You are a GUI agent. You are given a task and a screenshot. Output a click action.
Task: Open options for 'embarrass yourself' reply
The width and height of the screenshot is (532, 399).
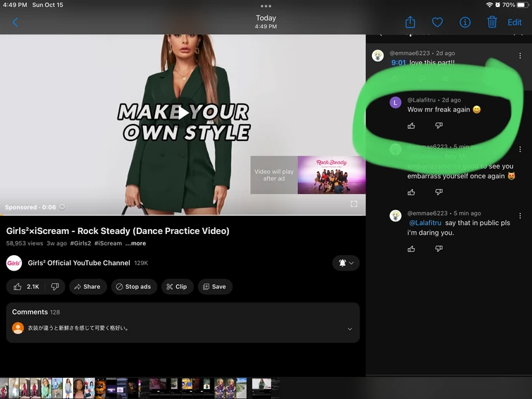point(520,149)
